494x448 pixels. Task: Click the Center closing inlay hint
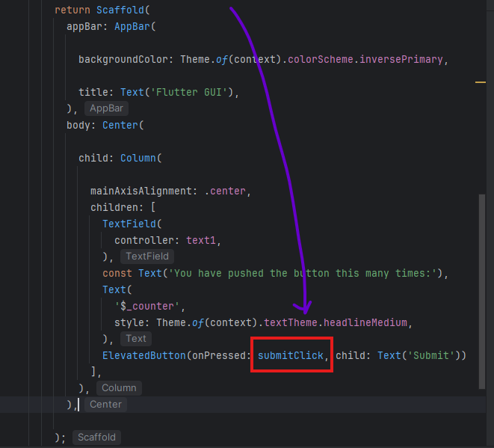coord(105,404)
